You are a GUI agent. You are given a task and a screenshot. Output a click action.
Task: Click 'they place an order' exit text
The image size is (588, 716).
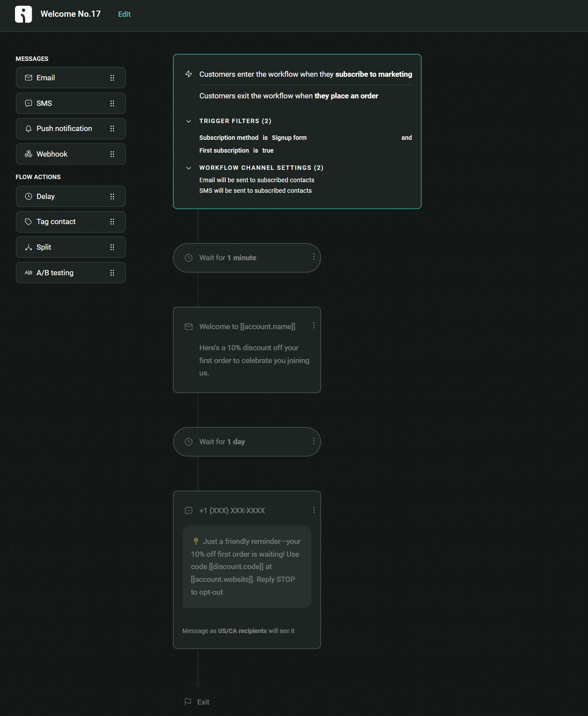(x=346, y=96)
